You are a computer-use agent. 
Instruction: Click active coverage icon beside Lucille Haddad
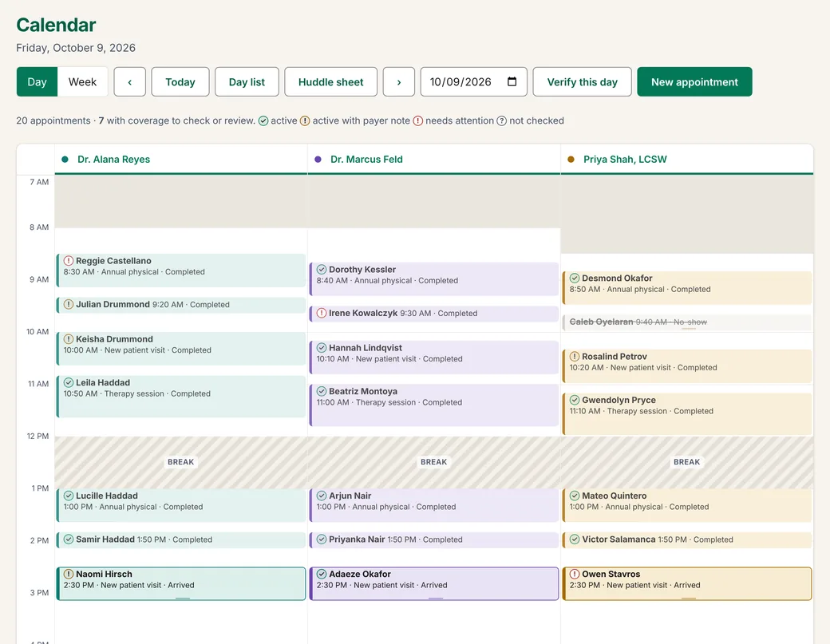69,496
